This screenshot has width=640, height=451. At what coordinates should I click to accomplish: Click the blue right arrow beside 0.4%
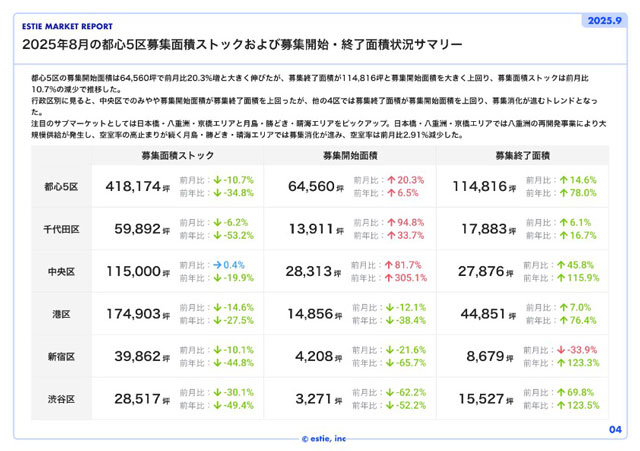[x=217, y=265]
